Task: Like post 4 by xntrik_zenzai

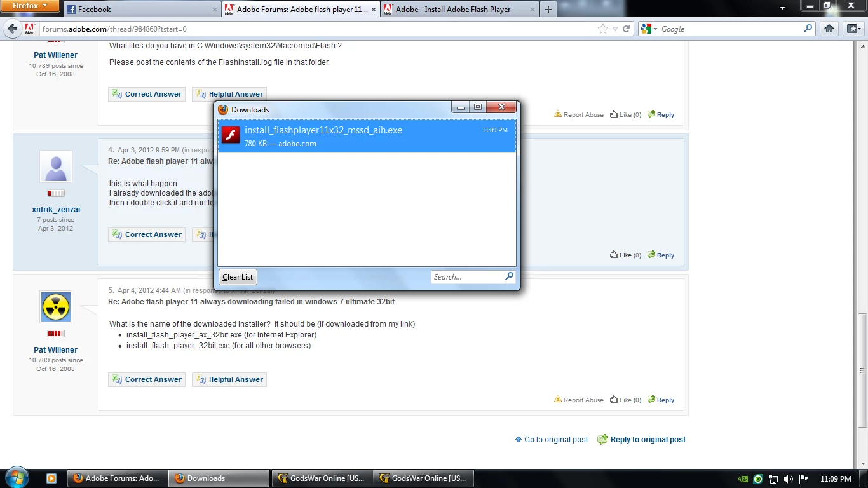Action: [625, 255]
